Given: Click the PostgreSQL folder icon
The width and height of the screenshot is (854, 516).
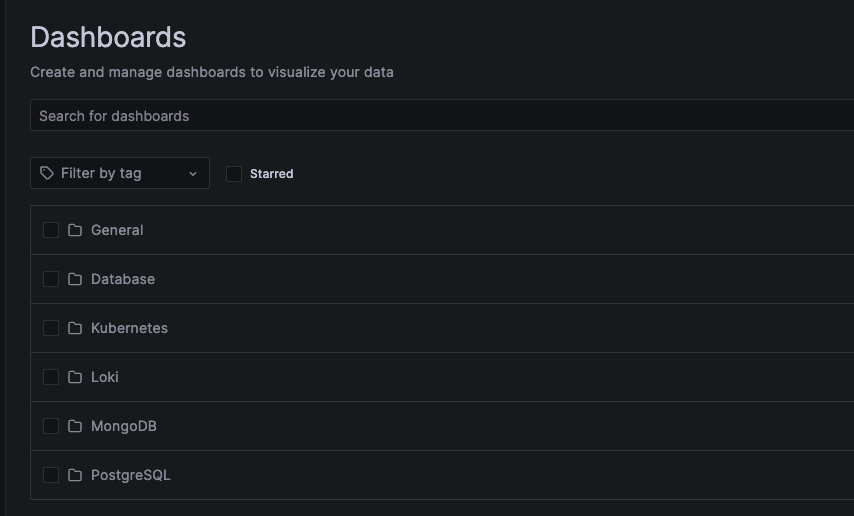Looking at the screenshot, I should tap(75, 475).
